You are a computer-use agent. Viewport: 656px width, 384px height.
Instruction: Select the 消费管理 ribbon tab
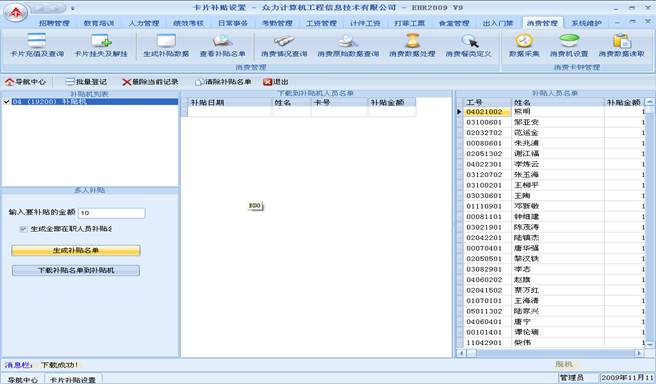tap(542, 23)
